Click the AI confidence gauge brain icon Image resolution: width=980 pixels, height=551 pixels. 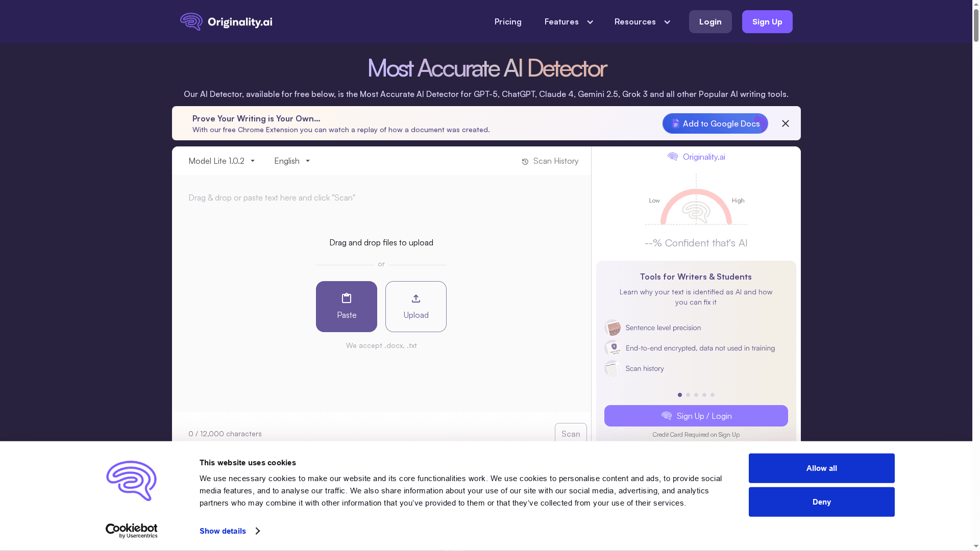696,212
